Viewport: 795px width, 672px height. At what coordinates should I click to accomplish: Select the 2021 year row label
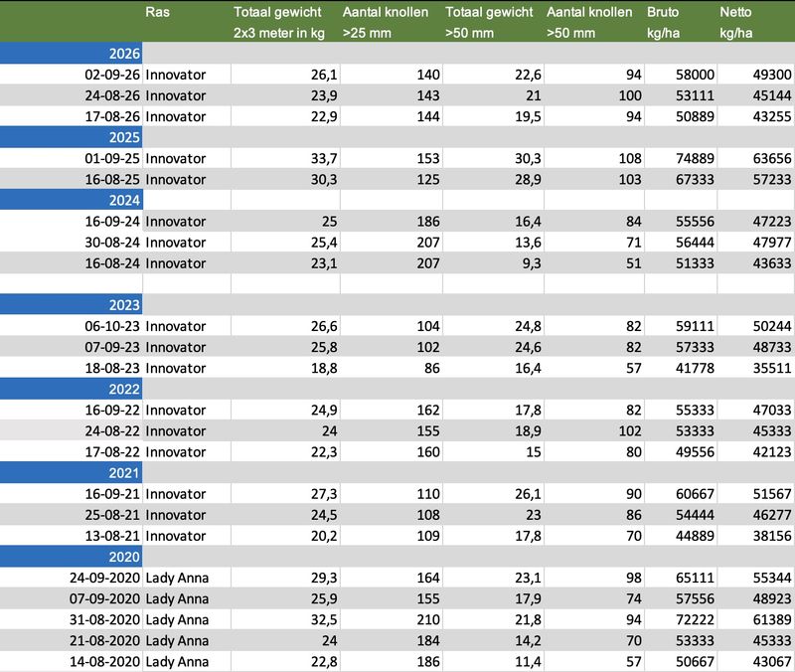pos(71,472)
